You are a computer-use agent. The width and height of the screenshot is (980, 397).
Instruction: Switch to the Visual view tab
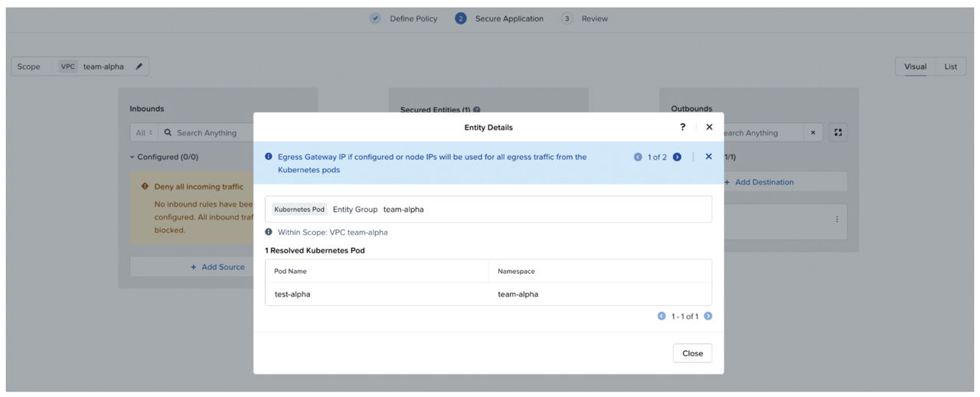[x=915, y=67]
